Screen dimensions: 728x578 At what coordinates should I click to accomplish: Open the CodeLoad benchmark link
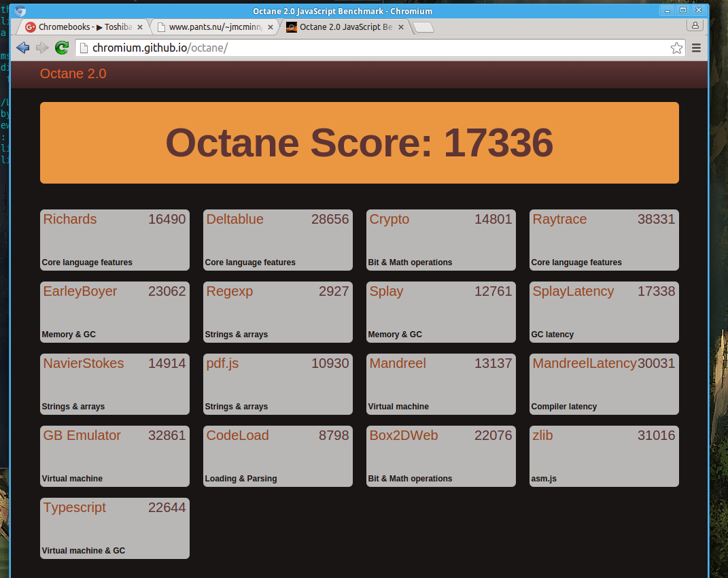point(237,435)
